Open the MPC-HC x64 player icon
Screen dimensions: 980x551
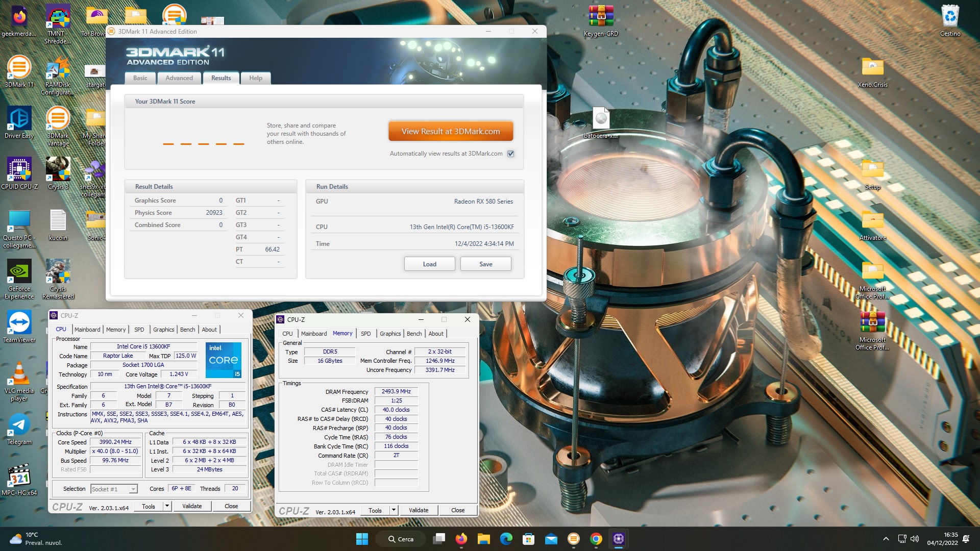coord(19,480)
